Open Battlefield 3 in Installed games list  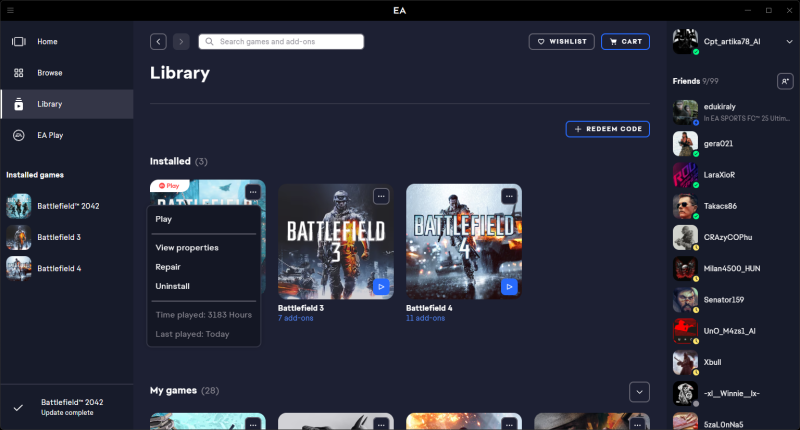coord(67,237)
